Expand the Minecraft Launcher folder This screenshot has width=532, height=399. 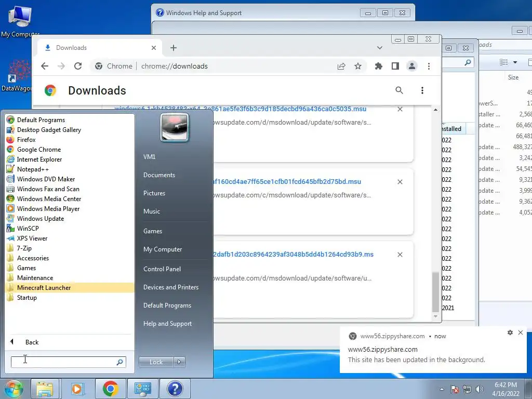(x=70, y=287)
